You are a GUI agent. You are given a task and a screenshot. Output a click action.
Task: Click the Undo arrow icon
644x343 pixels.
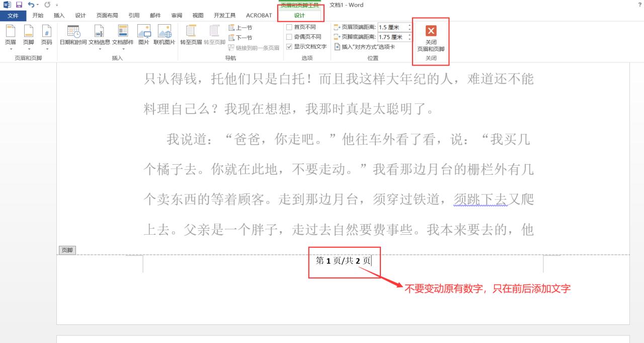[31, 5]
